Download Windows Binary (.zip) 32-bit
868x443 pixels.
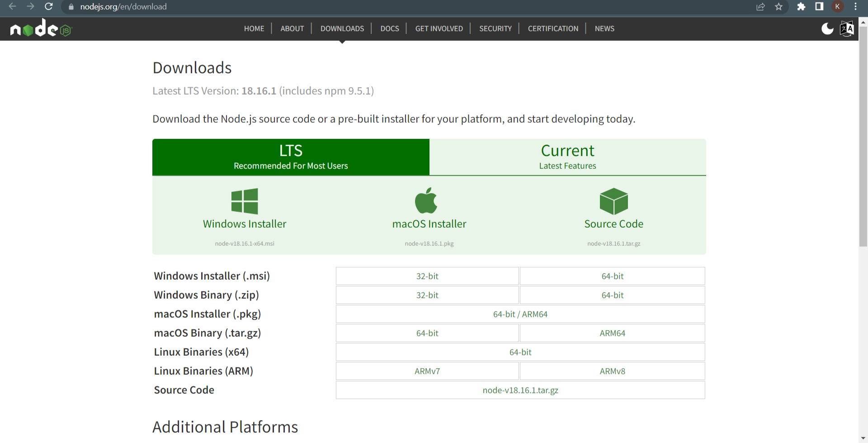[427, 295]
